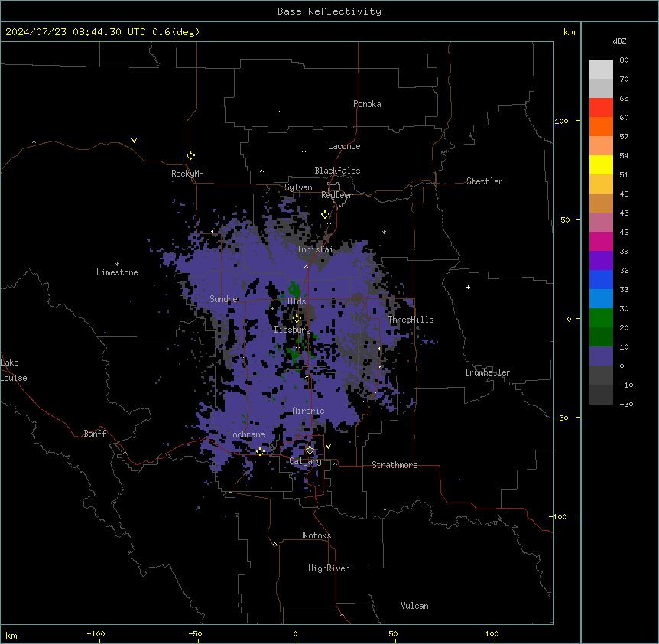Click the Didsbury city label

click(293, 330)
